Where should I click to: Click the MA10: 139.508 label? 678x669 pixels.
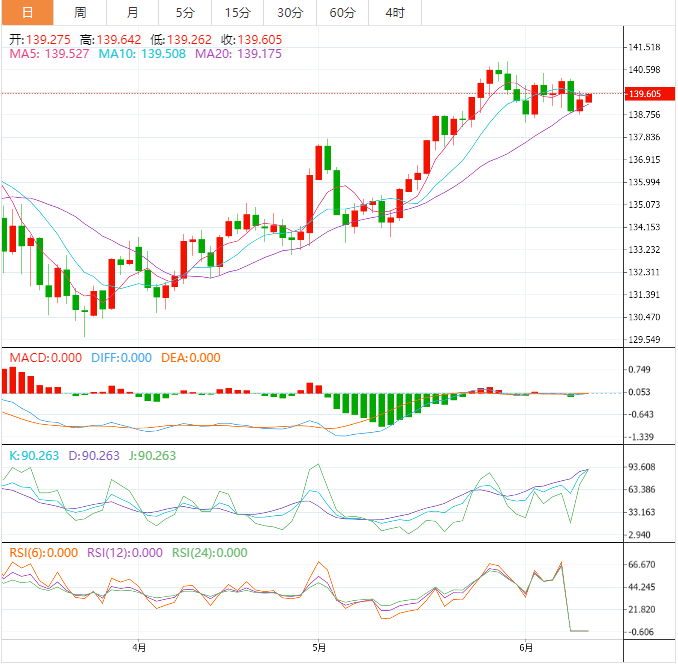tap(142, 54)
